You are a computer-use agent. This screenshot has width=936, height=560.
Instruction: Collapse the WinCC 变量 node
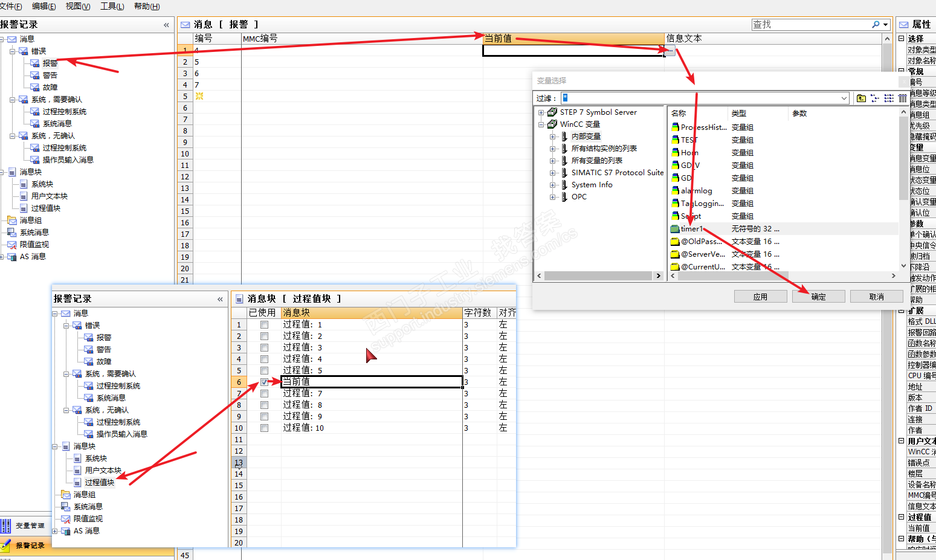click(x=541, y=124)
